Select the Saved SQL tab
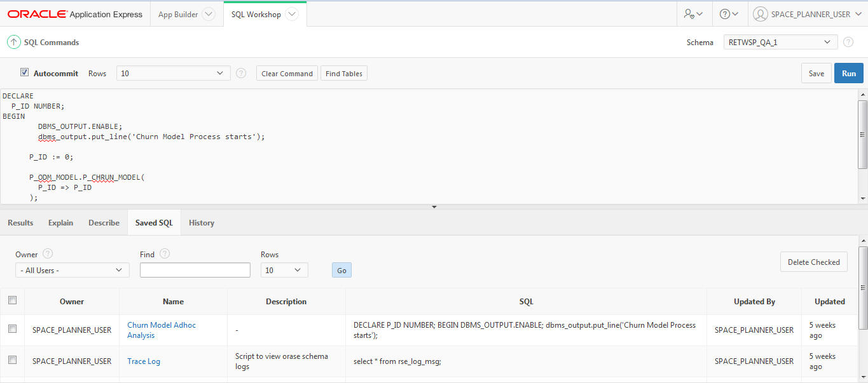 (154, 223)
